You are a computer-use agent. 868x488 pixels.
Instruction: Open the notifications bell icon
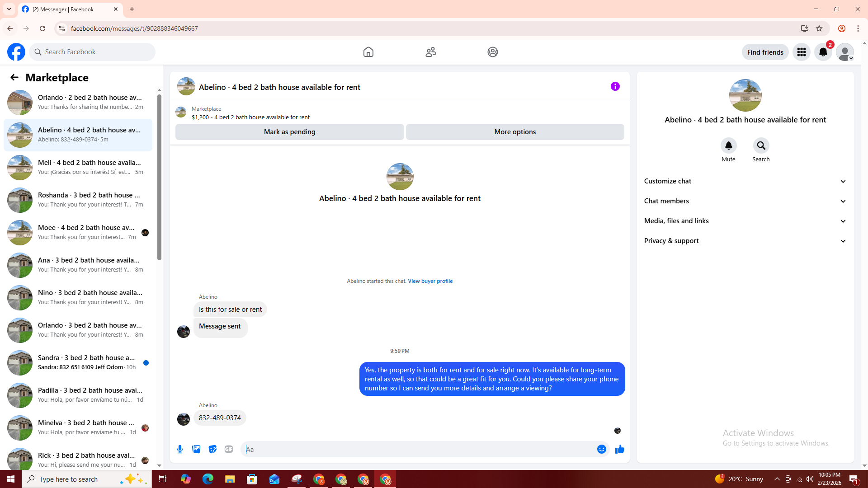coord(823,52)
